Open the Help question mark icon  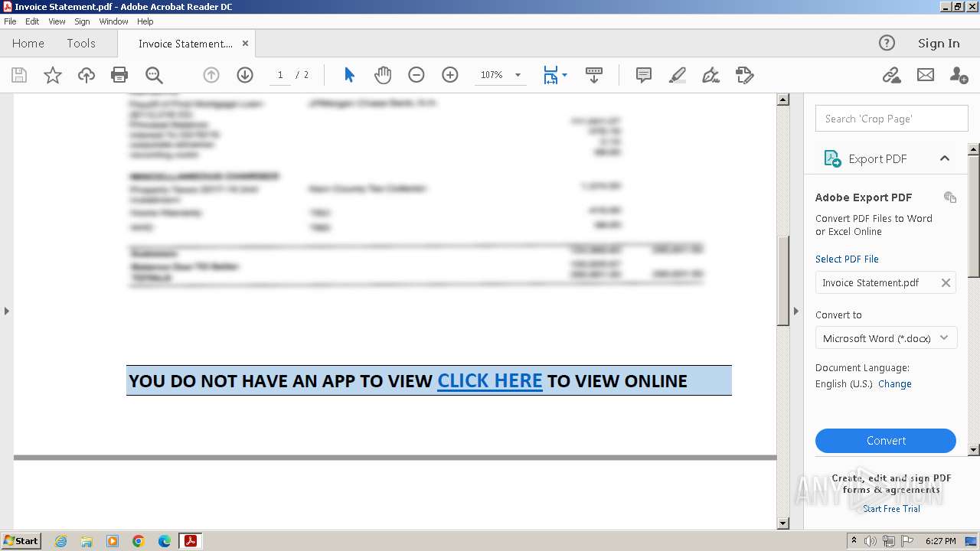coord(887,43)
